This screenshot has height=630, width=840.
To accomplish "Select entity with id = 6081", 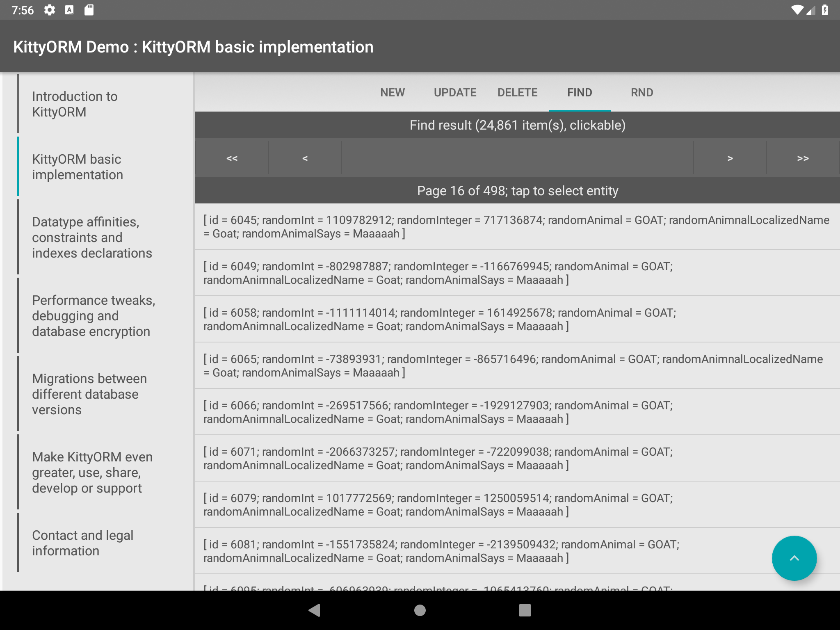I will [x=518, y=551].
